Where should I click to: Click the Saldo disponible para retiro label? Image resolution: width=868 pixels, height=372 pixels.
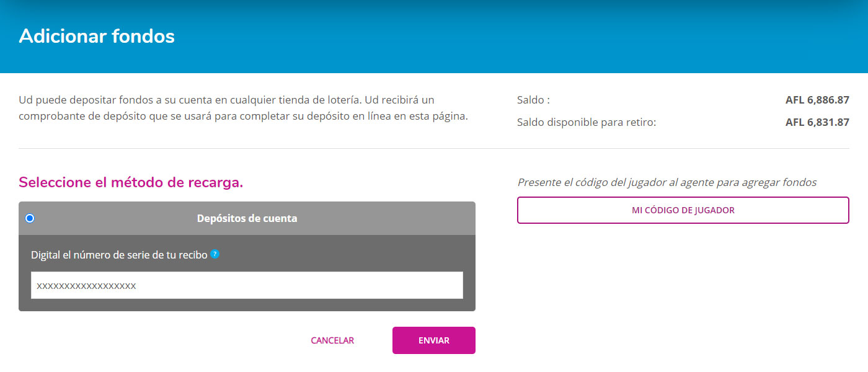586,122
